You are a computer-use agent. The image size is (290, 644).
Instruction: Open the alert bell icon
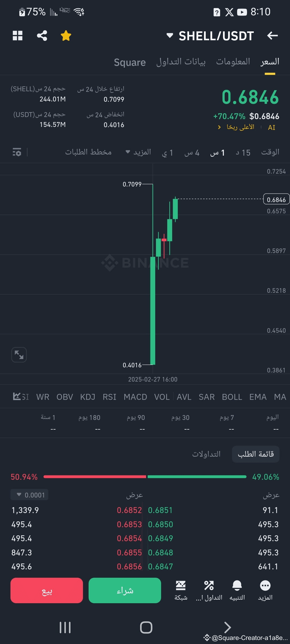point(237,590)
